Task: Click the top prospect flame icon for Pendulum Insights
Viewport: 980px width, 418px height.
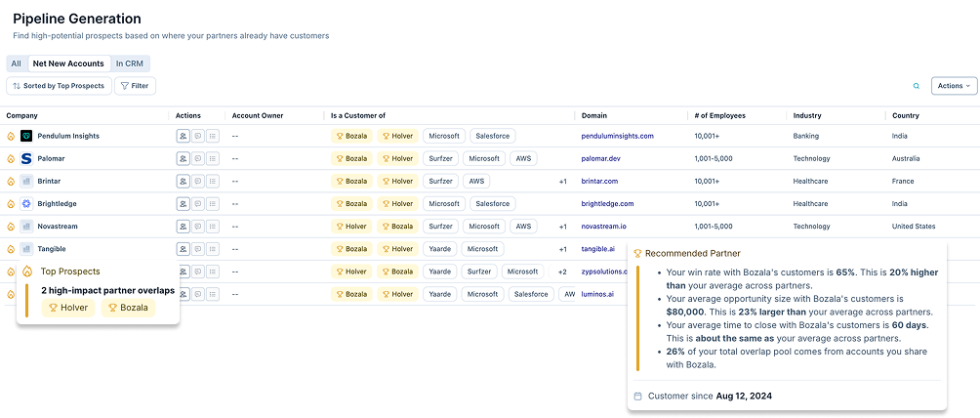Action: [11, 136]
